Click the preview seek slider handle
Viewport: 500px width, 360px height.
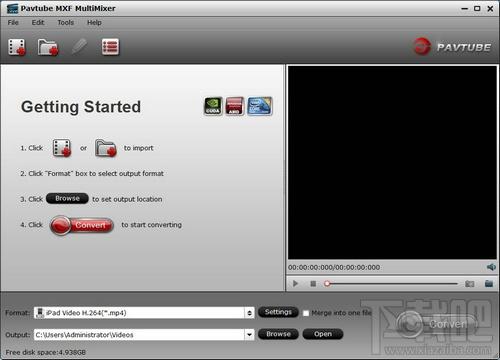click(x=327, y=284)
